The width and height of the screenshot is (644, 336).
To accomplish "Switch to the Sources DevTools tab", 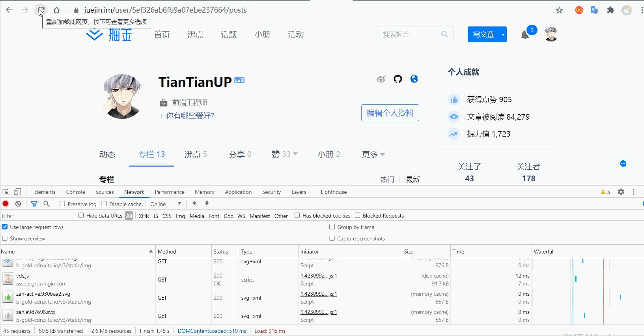I will (x=105, y=192).
